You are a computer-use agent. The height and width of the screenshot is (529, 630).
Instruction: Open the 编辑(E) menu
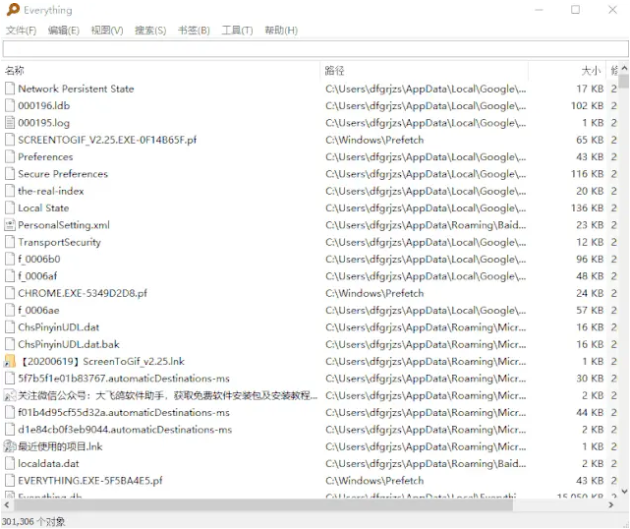[x=63, y=31]
